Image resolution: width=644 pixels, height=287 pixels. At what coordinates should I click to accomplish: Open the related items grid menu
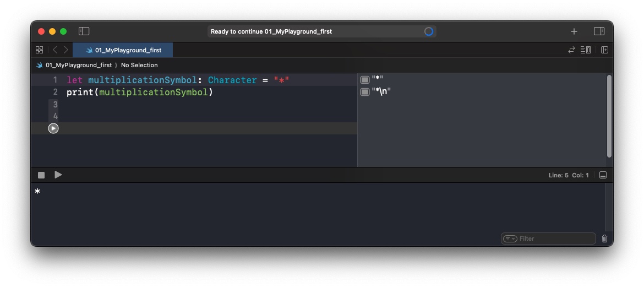(x=40, y=50)
